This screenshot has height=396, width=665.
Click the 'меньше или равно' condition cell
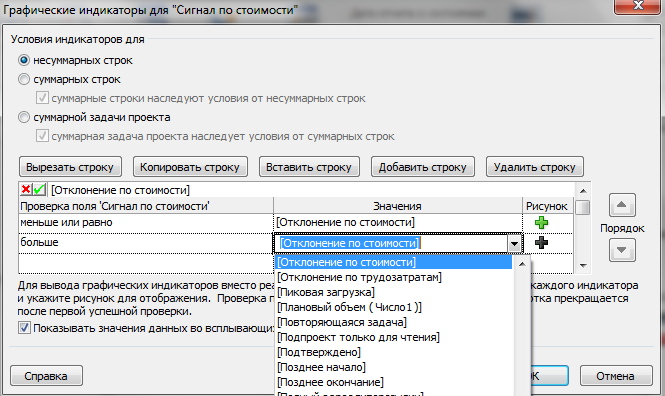[x=146, y=223]
